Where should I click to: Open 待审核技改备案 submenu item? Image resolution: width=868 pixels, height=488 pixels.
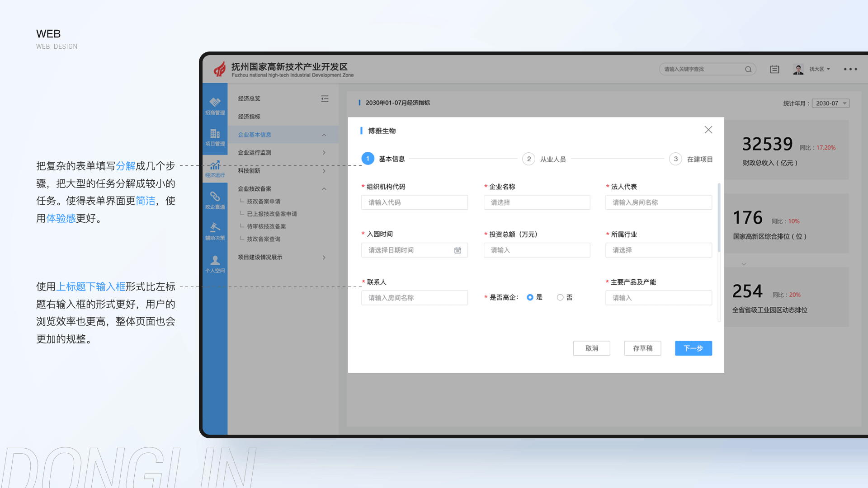click(266, 227)
